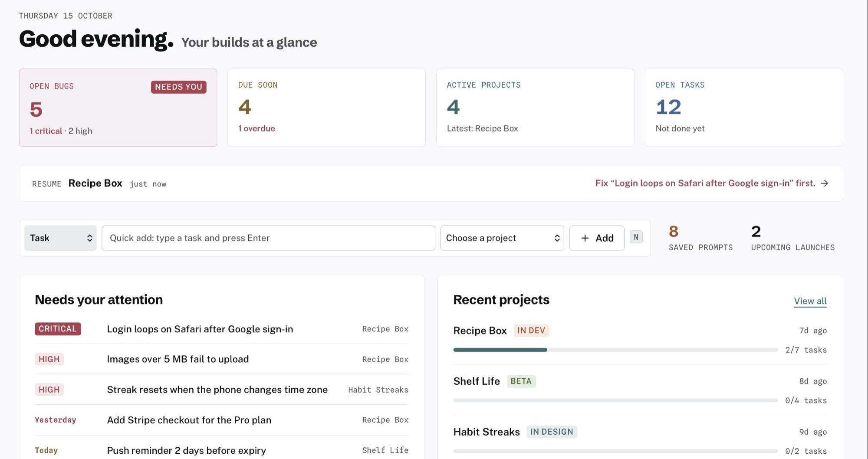868x459 pixels.
Task: Click the Recipe Box progress bar
Action: [615, 350]
